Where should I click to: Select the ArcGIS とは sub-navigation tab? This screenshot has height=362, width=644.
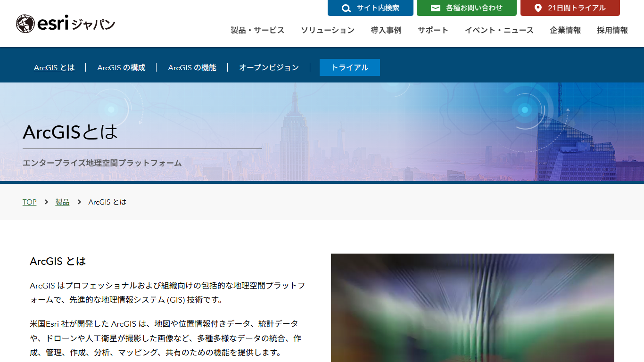[54, 67]
